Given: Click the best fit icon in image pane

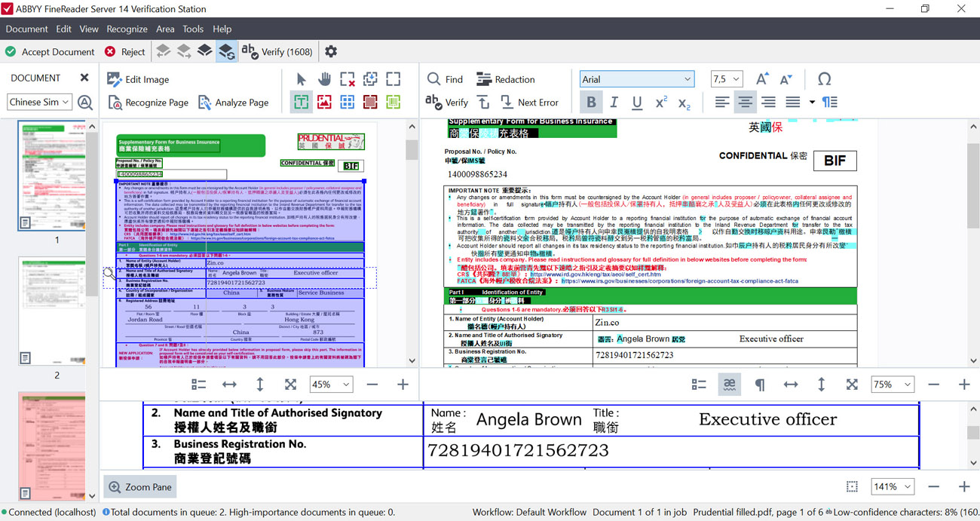Looking at the screenshot, I should 290,385.
